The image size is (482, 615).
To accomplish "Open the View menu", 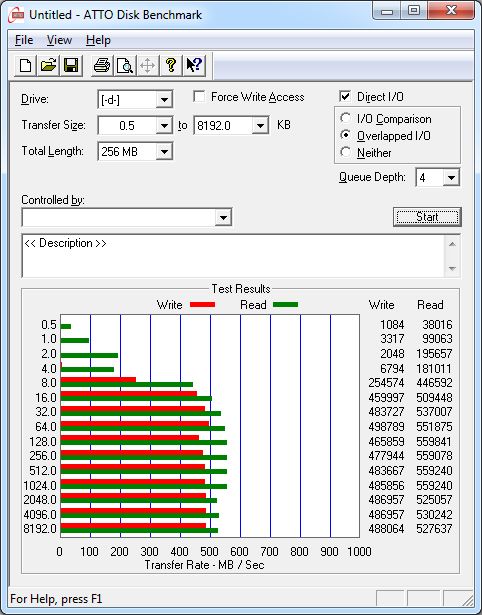I will click(59, 40).
